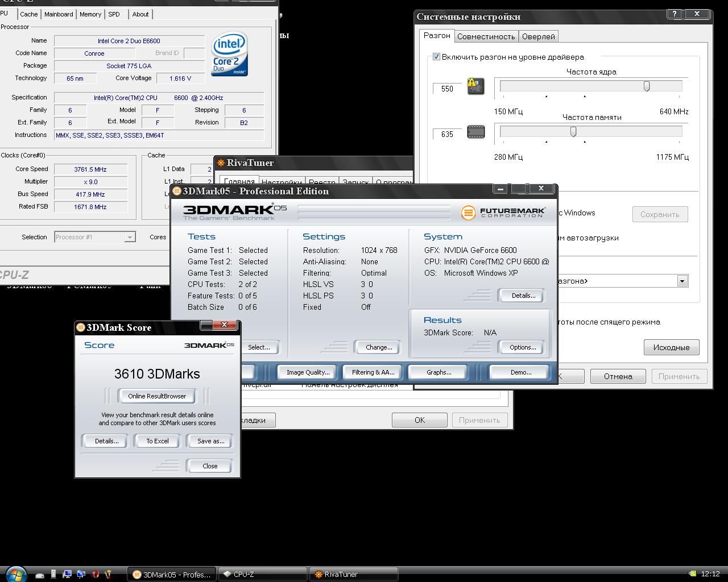Click the Save as... button
Image resolution: width=728 pixels, height=582 pixels.
click(x=210, y=441)
